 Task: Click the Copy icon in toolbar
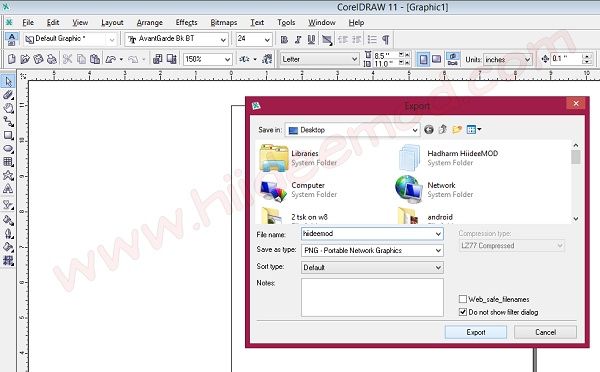click(x=81, y=59)
